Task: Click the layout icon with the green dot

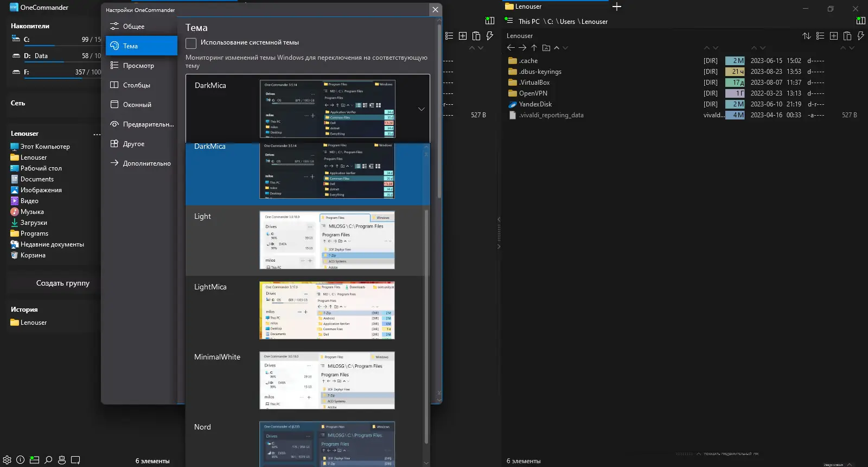Action: pyautogui.click(x=34, y=460)
